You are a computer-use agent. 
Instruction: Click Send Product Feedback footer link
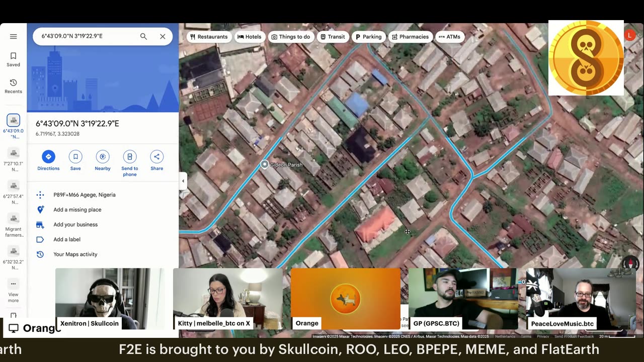point(574,336)
